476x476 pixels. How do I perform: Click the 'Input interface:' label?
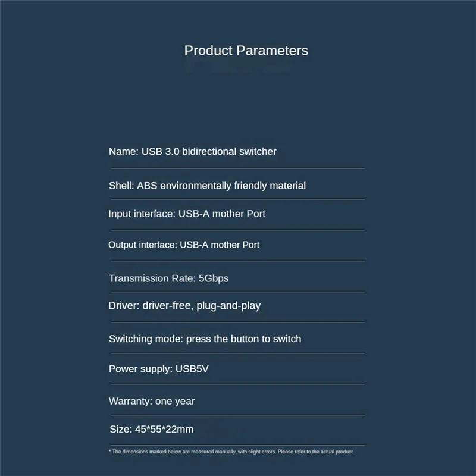[x=142, y=214]
